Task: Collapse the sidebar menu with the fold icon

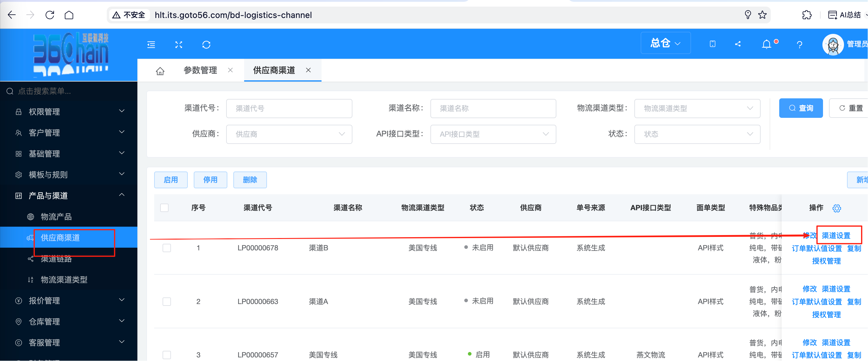Action: 151,44
